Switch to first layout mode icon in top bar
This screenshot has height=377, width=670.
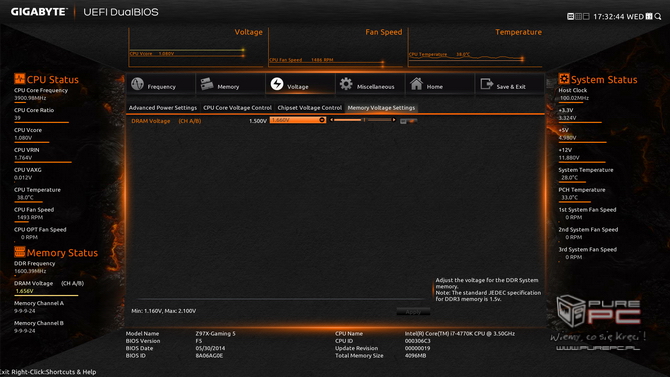click(x=570, y=16)
